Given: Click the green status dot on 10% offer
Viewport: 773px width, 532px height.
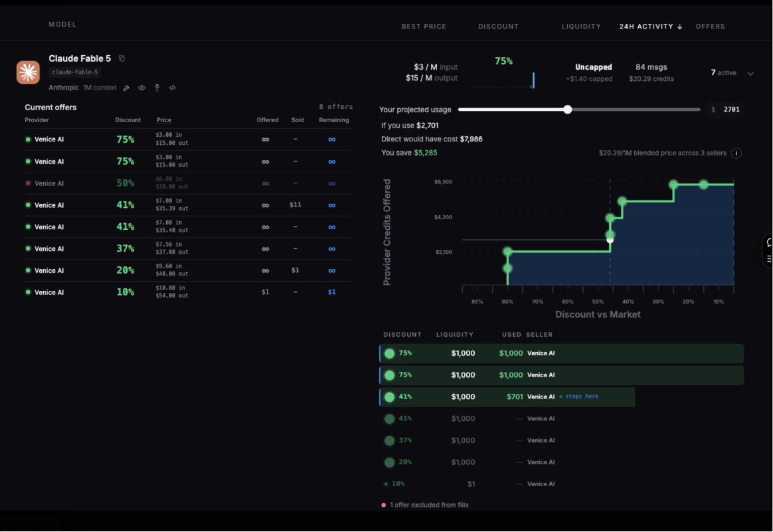Looking at the screenshot, I should 28,292.
